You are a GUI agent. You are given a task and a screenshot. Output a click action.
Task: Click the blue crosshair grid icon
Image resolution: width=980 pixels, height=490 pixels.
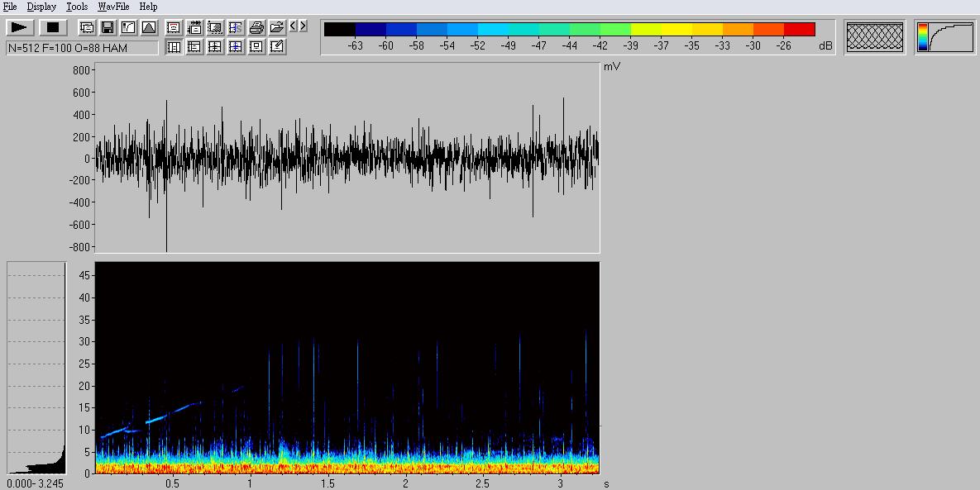236,47
